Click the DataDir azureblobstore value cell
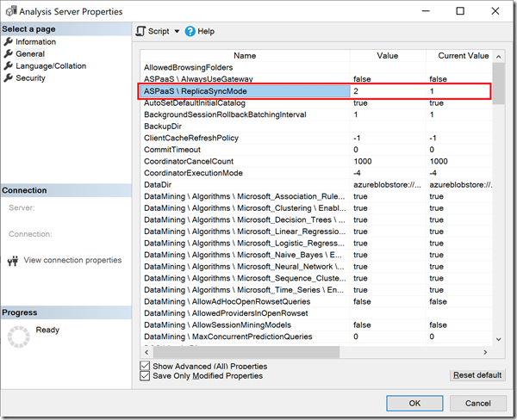Viewport: 517px width, 420px height. coord(388,185)
